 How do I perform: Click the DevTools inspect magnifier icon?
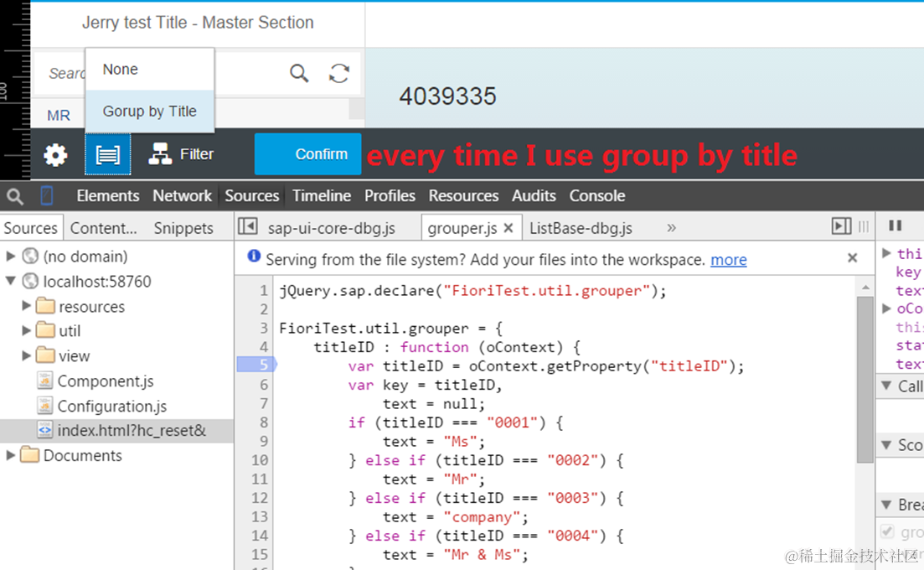[x=15, y=196]
